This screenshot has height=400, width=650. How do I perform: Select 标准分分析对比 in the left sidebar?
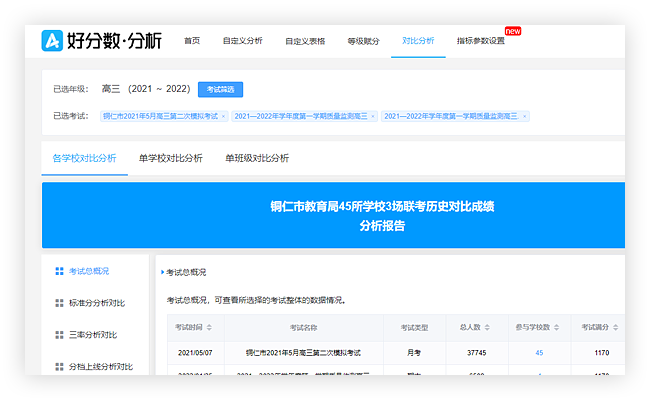tap(97, 303)
